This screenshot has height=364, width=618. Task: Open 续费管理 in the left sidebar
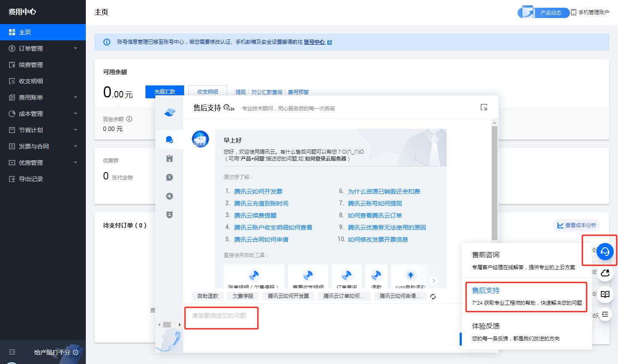[x=43, y=65]
